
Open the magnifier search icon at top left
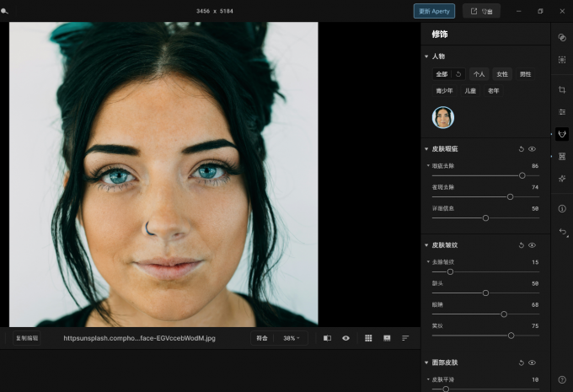(x=4, y=11)
